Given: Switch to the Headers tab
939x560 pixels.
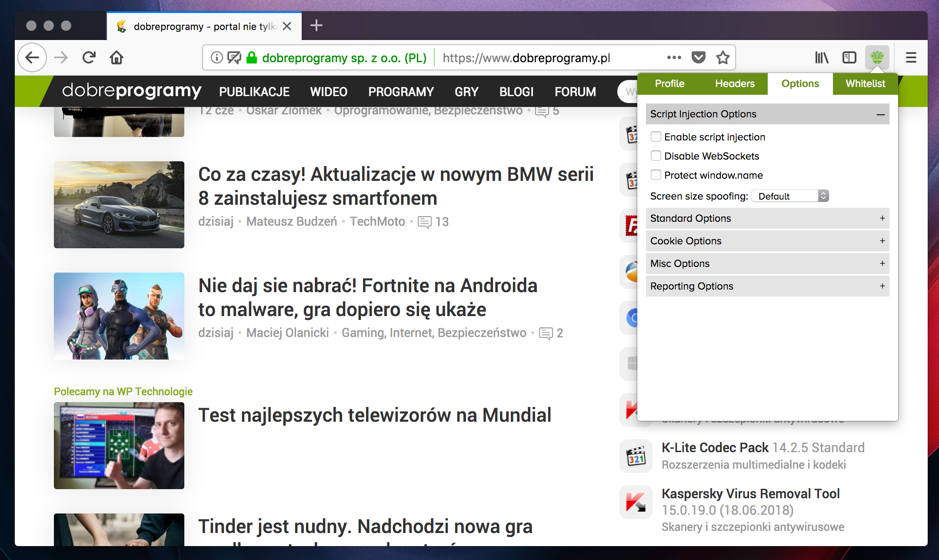Looking at the screenshot, I should 735,83.
